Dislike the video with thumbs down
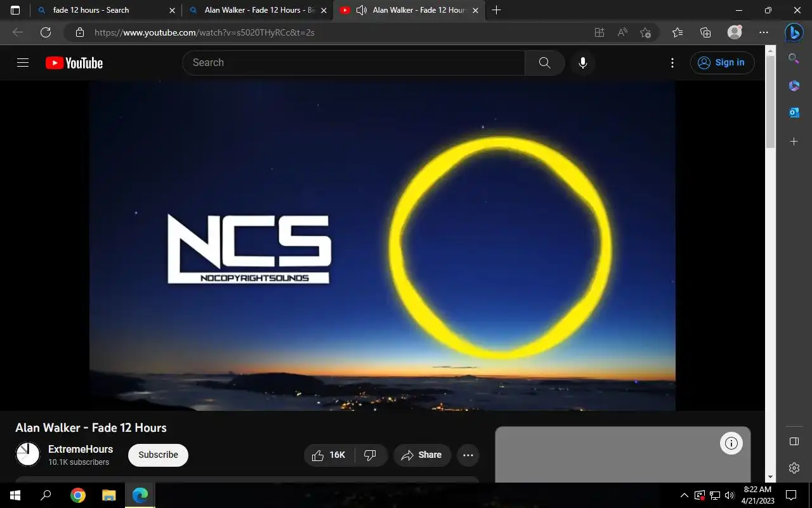The image size is (812, 508). pos(370,455)
